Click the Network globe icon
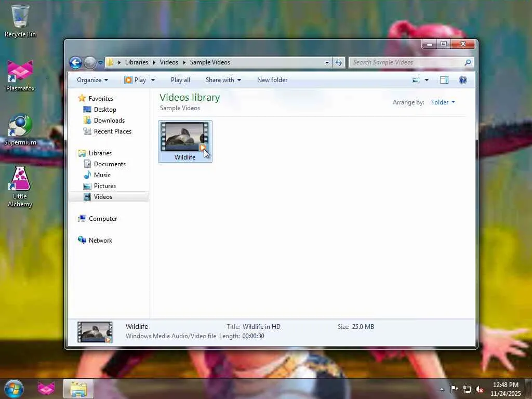Screen dimensions: 532x399 (x=82, y=240)
